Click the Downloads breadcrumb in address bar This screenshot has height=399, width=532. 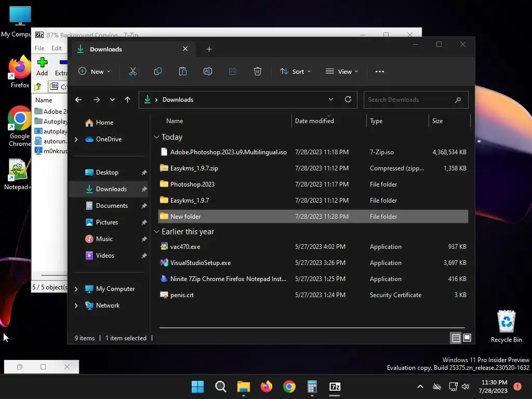click(178, 100)
